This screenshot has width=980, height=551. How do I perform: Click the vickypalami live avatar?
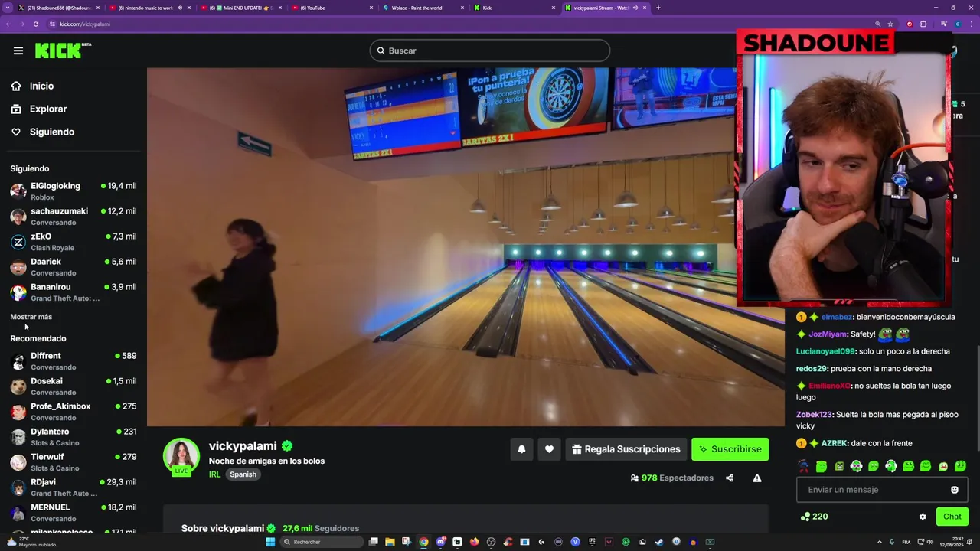click(181, 456)
